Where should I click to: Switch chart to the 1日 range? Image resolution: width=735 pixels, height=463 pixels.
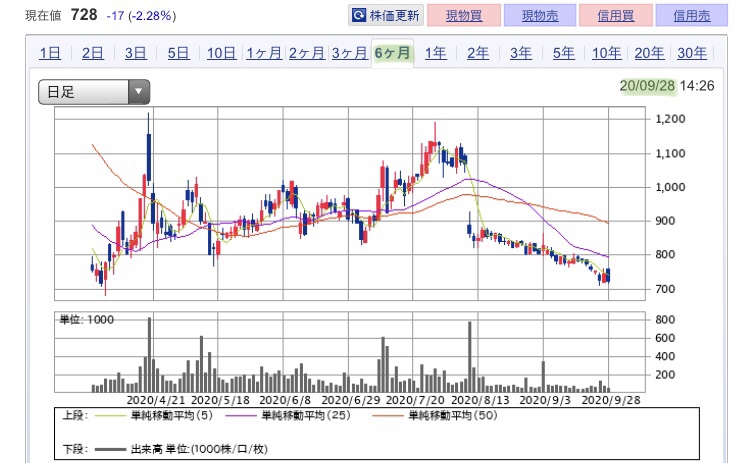pos(50,53)
